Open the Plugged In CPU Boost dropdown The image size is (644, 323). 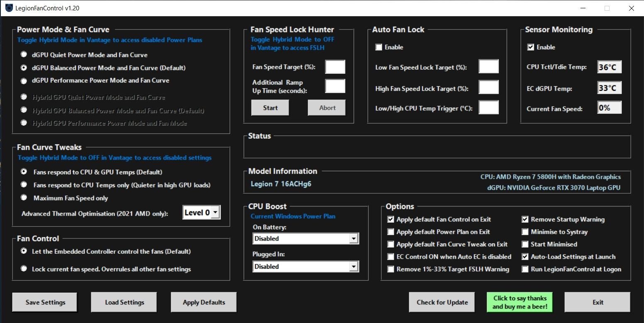coord(306,267)
